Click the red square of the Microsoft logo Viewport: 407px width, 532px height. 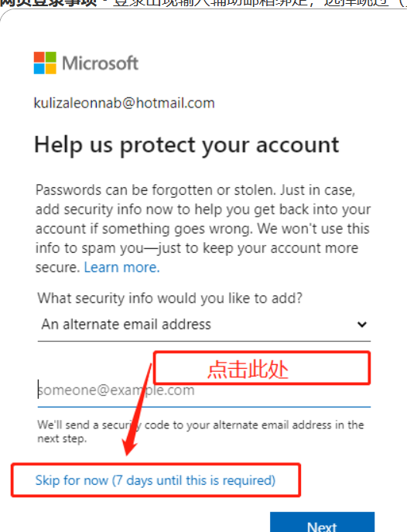(x=39, y=57)
